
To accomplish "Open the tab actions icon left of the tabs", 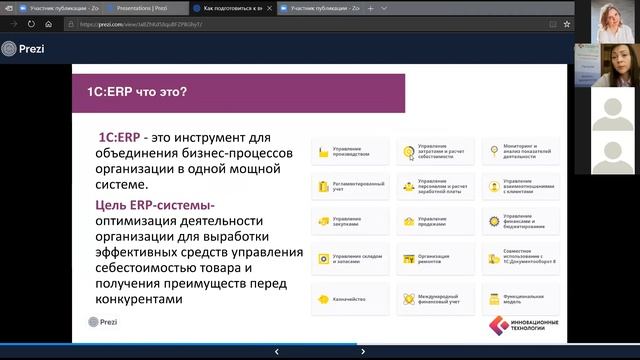I will pos(9,8).
